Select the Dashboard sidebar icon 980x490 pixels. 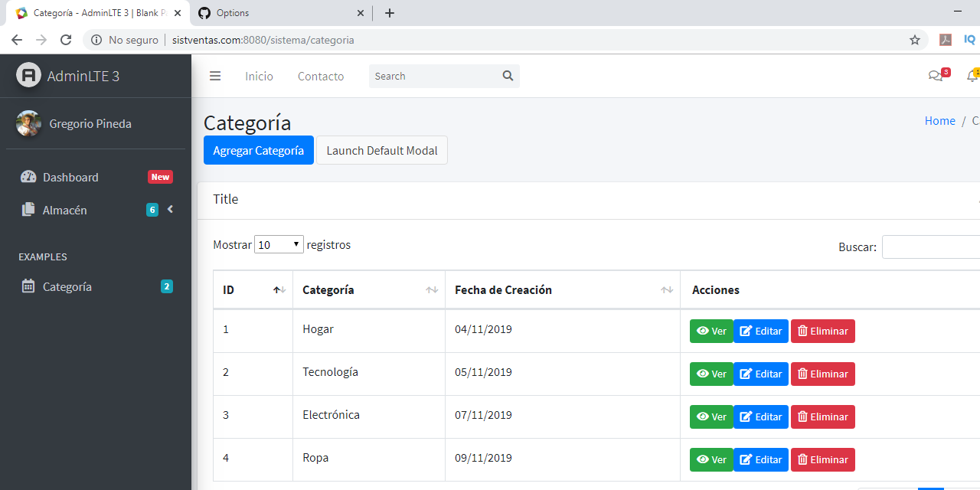(28, 177)
